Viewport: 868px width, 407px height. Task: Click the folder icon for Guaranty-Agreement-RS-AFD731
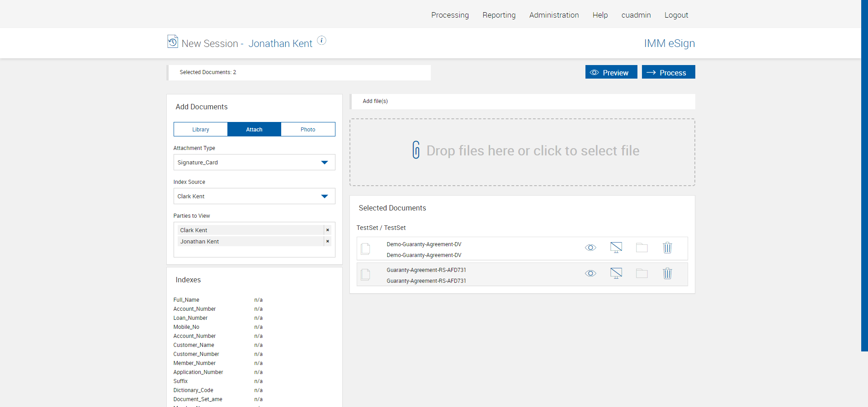tap(642, 273)
